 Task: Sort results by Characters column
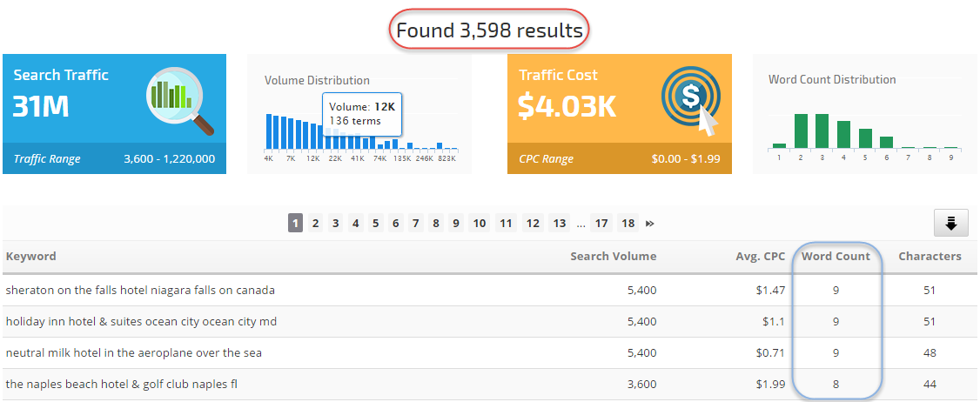(930, 257)
